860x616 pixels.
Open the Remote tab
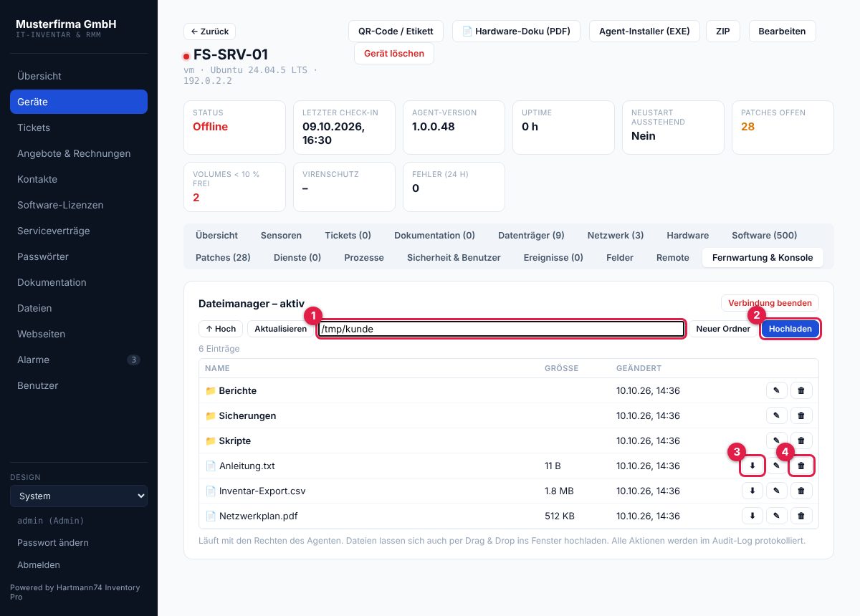(673, 257)
